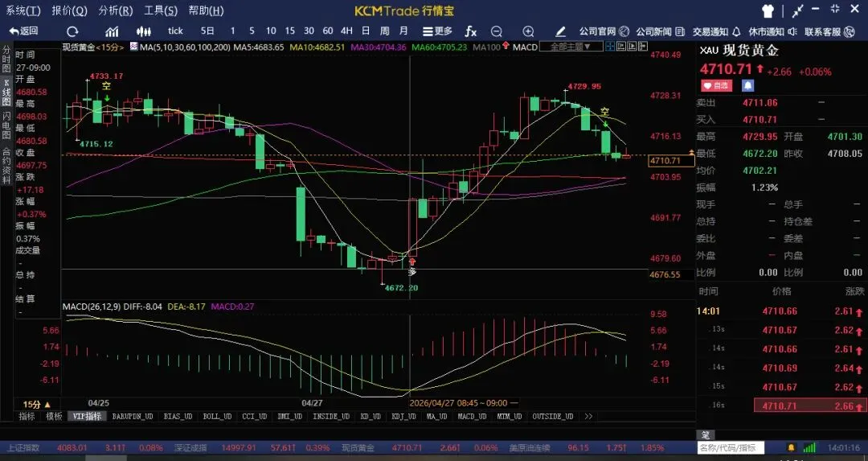Select the VIP指标 bottom tab
This screenshot has width=868, height=461.
[x=87, y=416]
